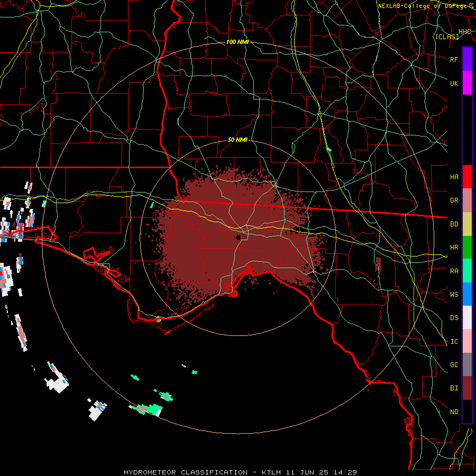Click the GC legend label
This screenshot has height=476, width=476.
[x=454, y=365]
